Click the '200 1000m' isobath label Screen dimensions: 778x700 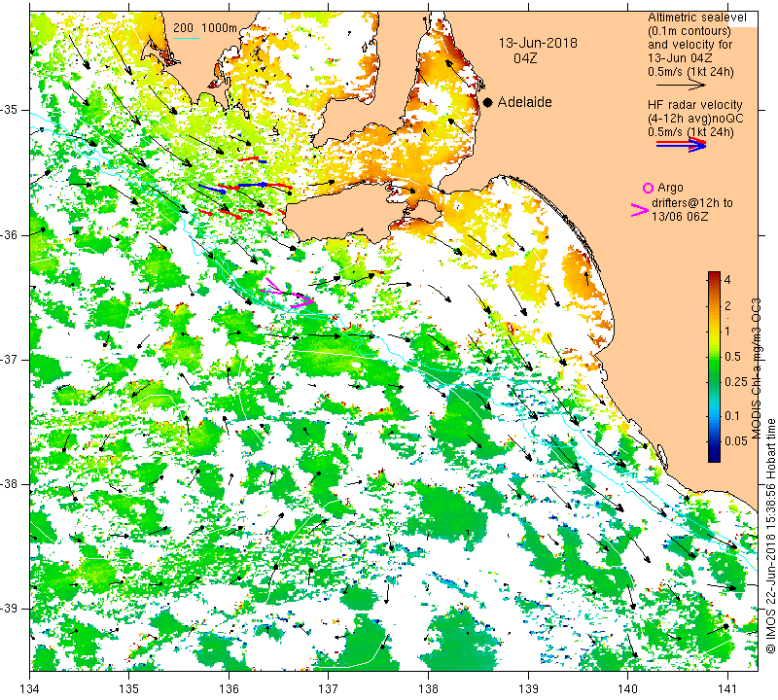tap(205, 28)
